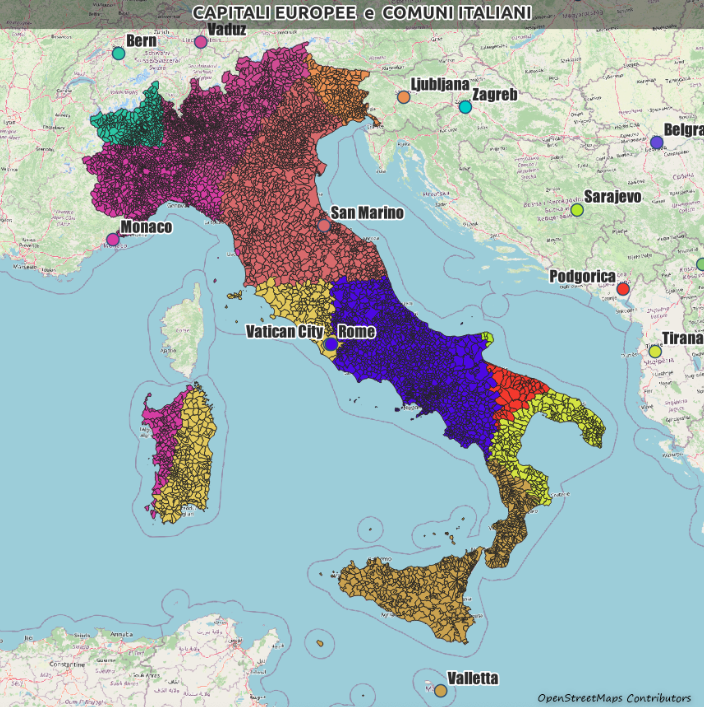Select the Zagreb cyan marker
This screenshot has width=704, height=707.
tap(465, 107)
